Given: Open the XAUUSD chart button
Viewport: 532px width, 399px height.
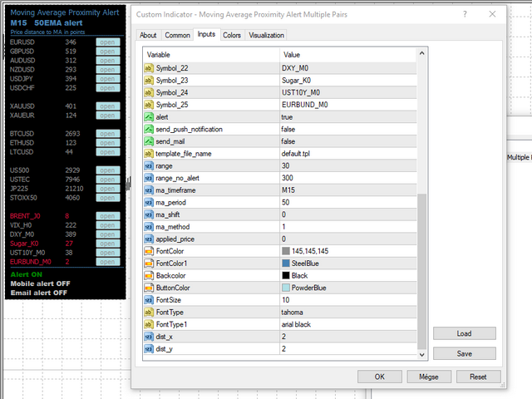Looking at the screenshot, I should [x=108, y=106].
